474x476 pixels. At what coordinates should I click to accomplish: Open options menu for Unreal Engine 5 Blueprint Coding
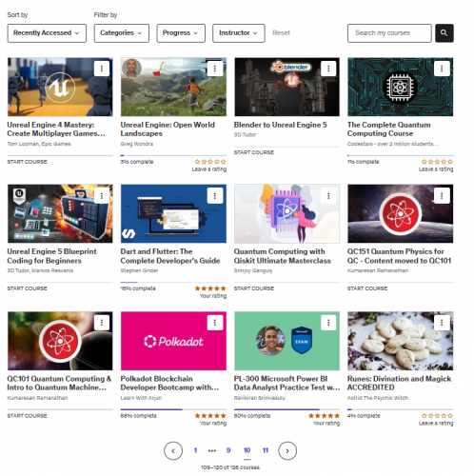102,196
